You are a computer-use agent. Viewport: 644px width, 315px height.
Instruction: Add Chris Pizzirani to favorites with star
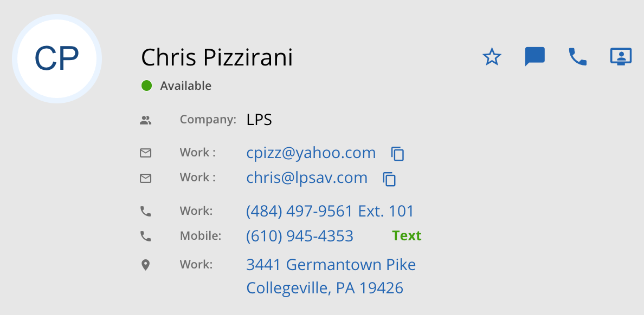coord(492,57)
